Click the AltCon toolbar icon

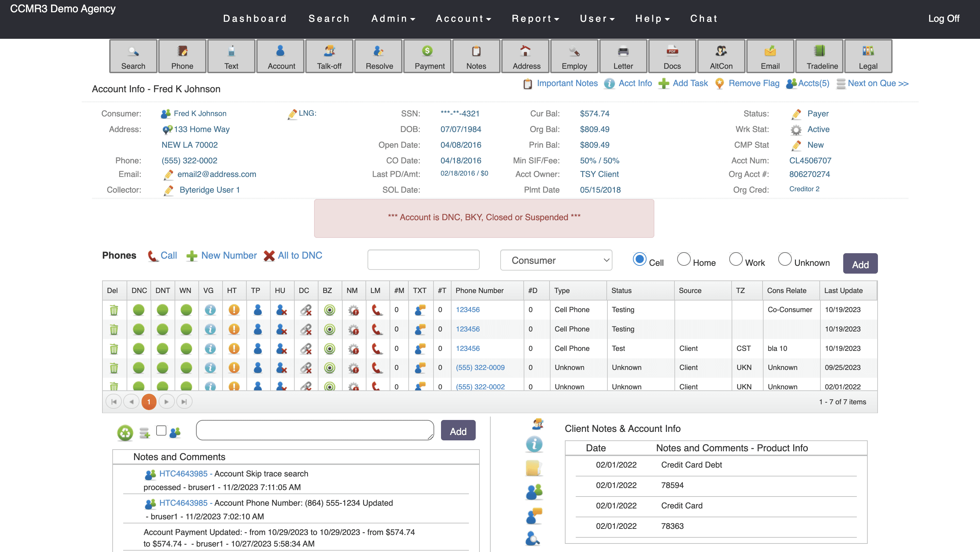721,56
